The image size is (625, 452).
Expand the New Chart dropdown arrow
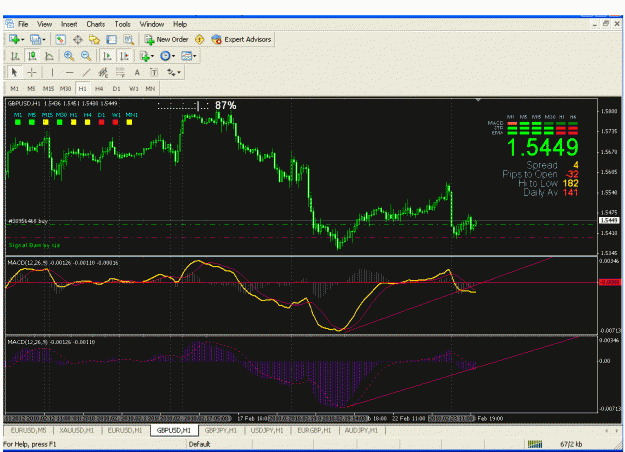pos(23,39)
